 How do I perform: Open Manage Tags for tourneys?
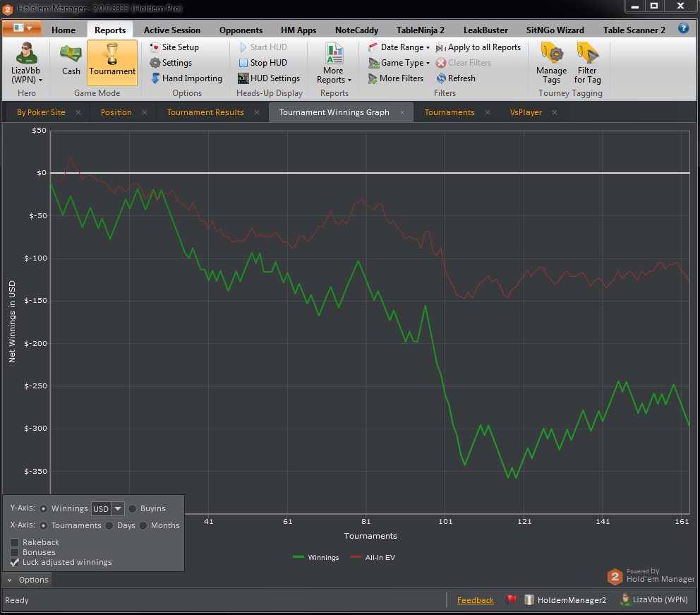[x=551, y=63]
